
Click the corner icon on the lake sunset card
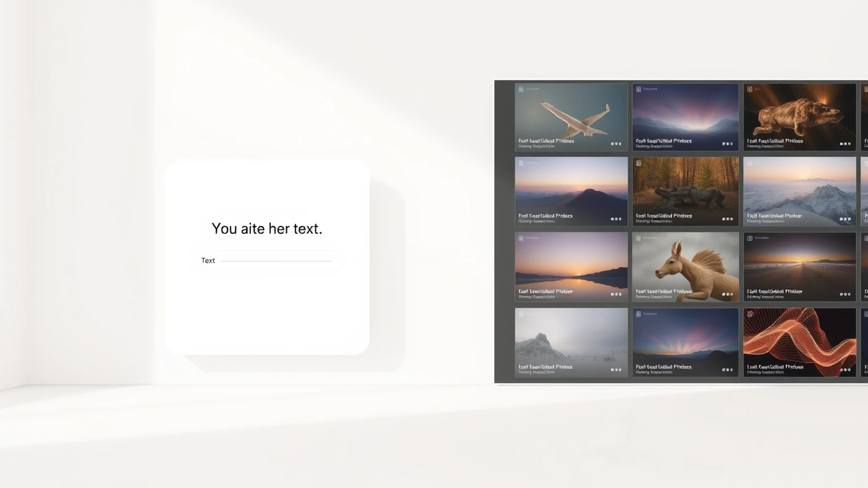pyautogui.click(x=521, y=238)
